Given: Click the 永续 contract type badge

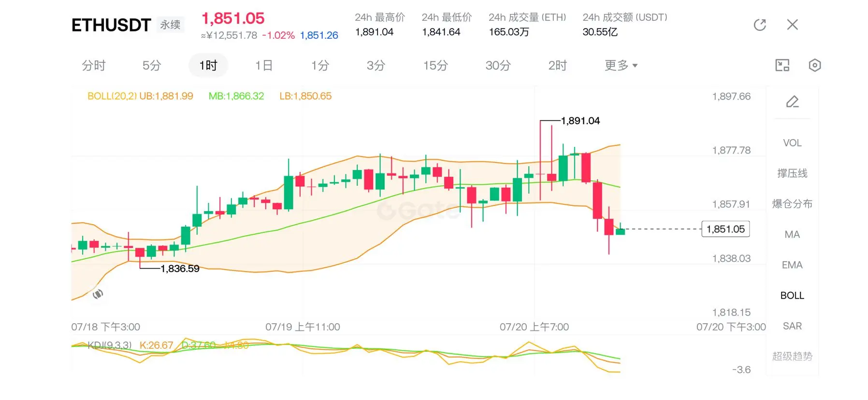Looking at the screenshot, I should [170, 25].
